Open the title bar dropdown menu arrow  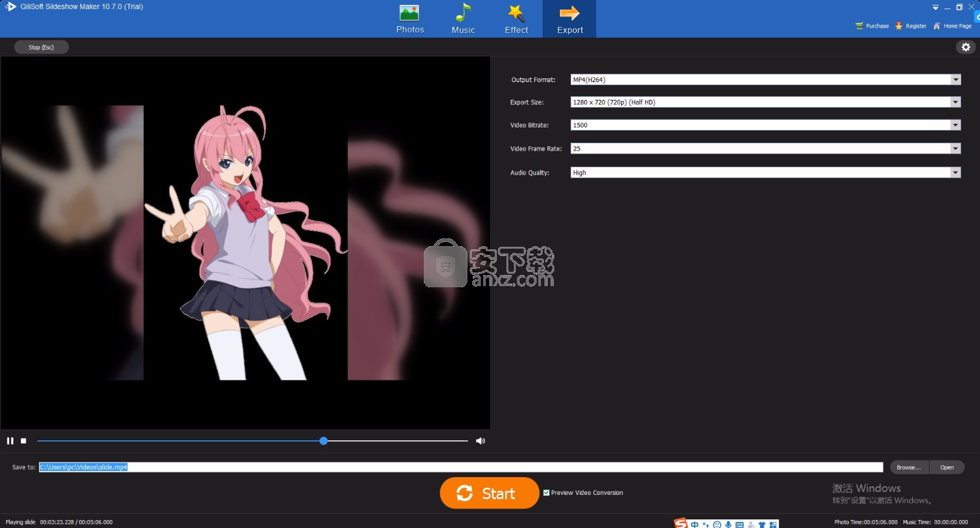point(935,7)
